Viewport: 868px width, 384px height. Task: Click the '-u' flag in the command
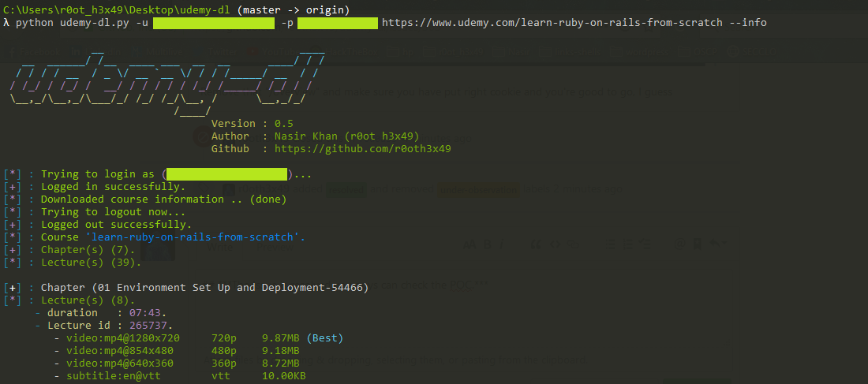(142, 23)
